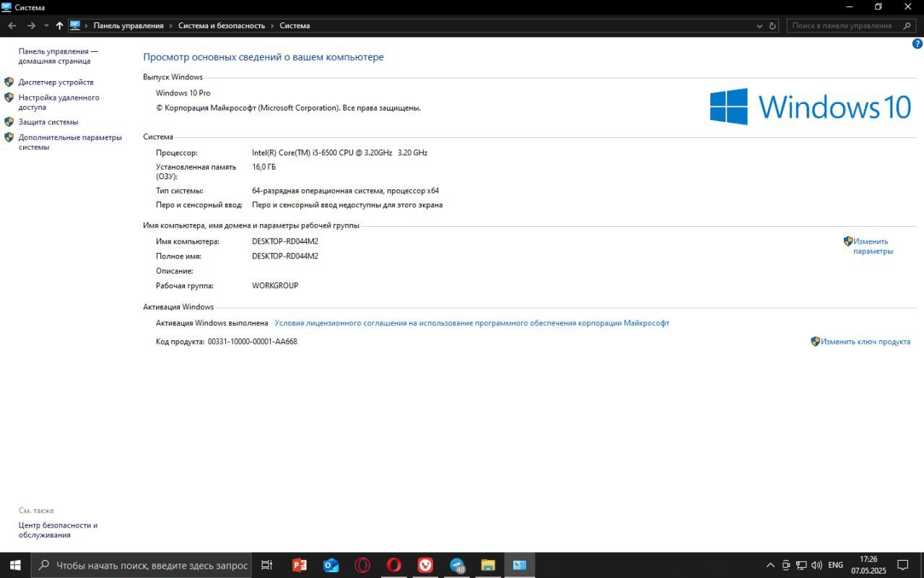The height and width of the screenshot is (578, 924).
Task: Open help with the blue question icon
Action: [918, 44]
